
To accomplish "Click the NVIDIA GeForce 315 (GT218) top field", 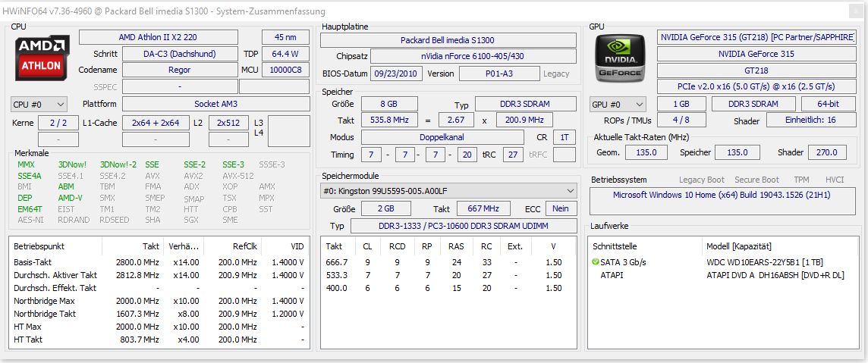I will point(756,37).
